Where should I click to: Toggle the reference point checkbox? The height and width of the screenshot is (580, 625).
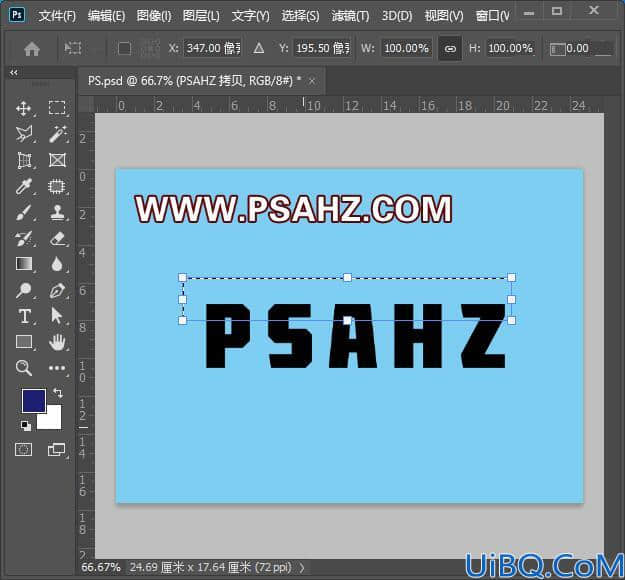(x=124, y=49)
